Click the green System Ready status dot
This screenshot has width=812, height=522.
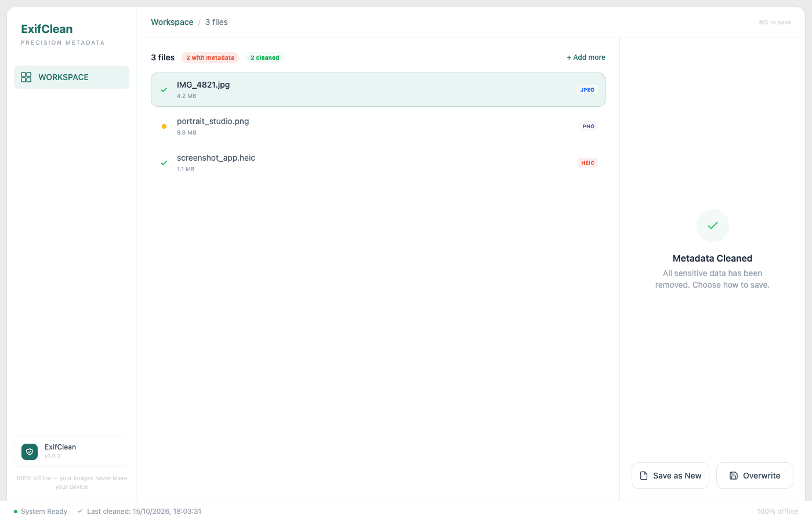16,512
